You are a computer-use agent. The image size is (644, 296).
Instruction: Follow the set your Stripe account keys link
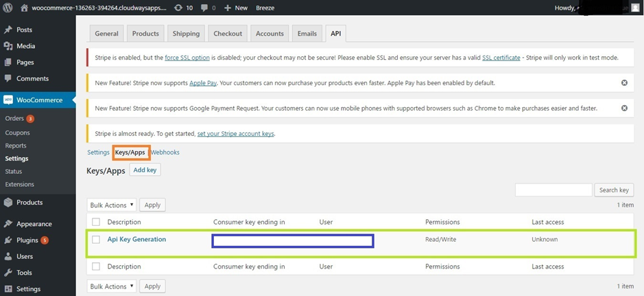click(236, 134)
